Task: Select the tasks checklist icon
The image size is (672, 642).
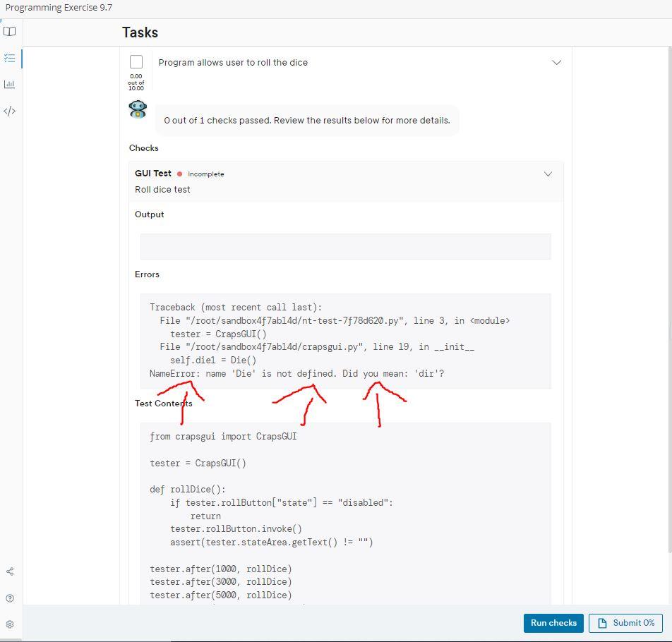Action: point(10,58)
